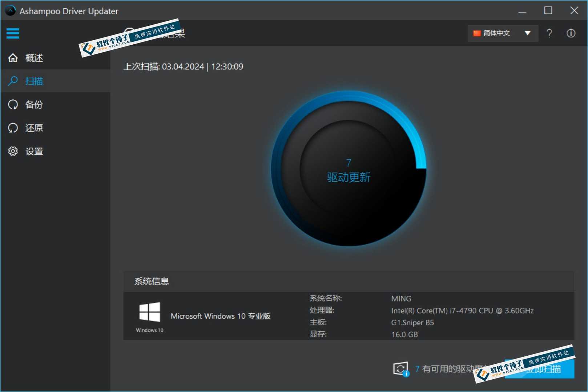Click the magnifier icon beside 扫描
The height and width of the screenshot is (392, 588).
click(x=13, y=81)
